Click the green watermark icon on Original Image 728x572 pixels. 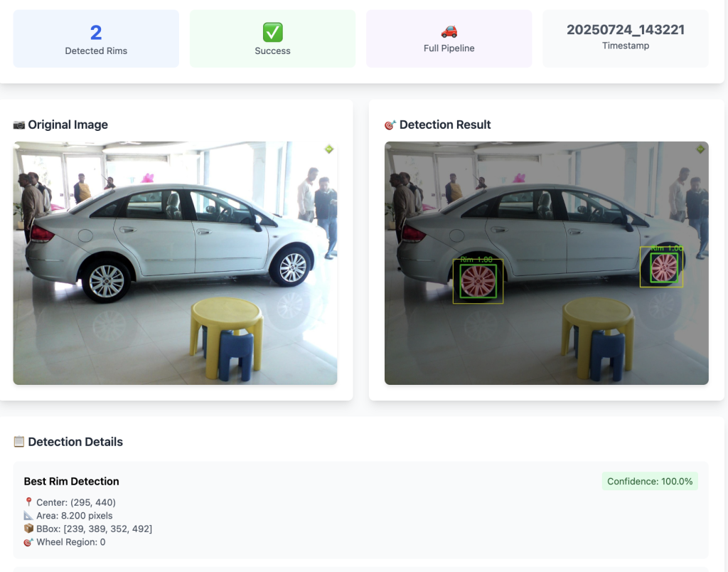coord(328,149)
